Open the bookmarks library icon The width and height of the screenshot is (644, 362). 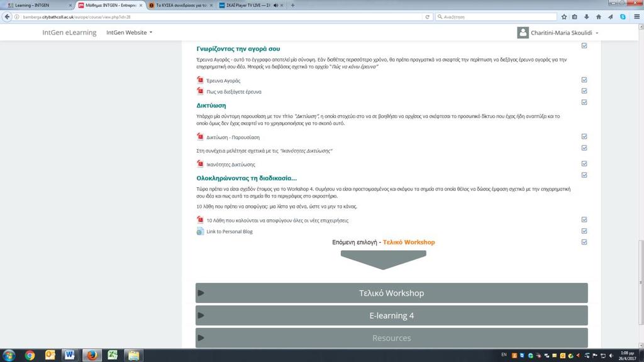[575, 17]
